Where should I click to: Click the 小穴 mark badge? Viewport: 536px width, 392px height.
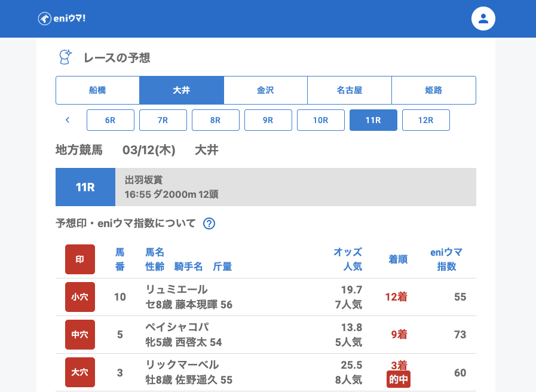80,297
